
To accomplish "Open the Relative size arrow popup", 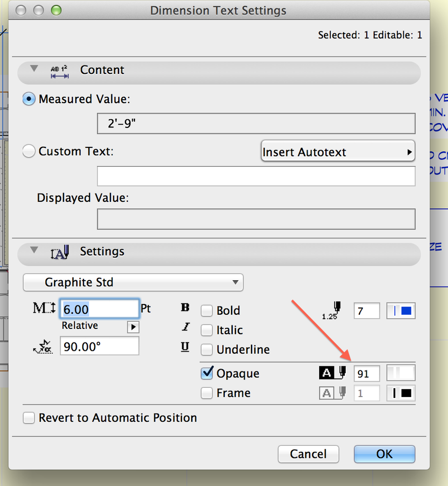I will point(133,327).
